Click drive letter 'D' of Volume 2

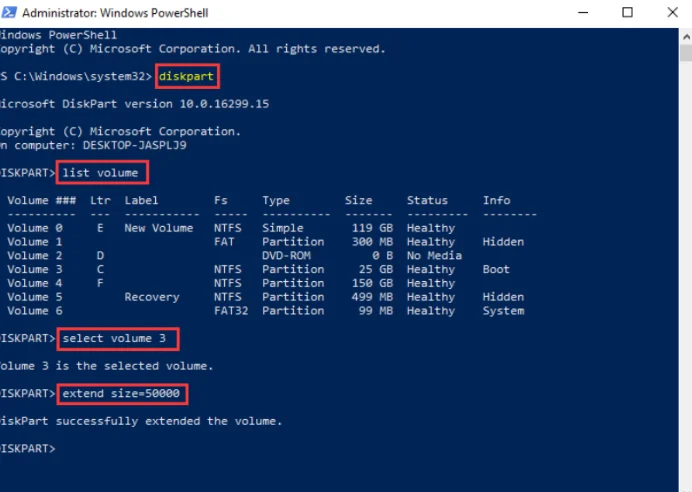pyautogui.click(x=100, y=255)
